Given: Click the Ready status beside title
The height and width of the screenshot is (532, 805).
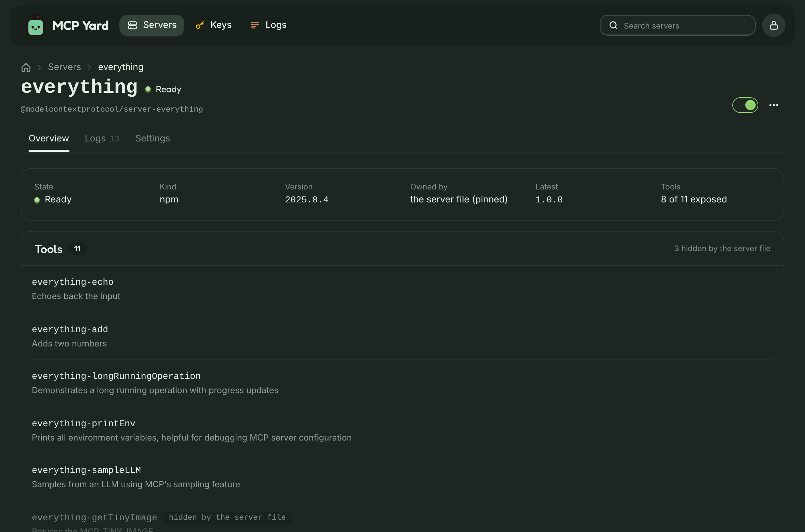Looking at the screenshot, I should 163,89.
